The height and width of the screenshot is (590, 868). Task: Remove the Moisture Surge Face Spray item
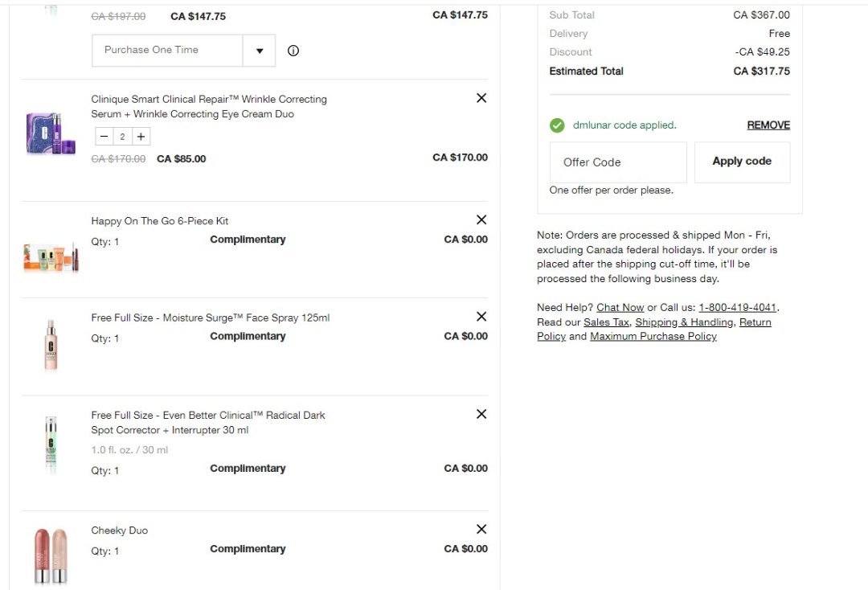(x=481, y=317)
